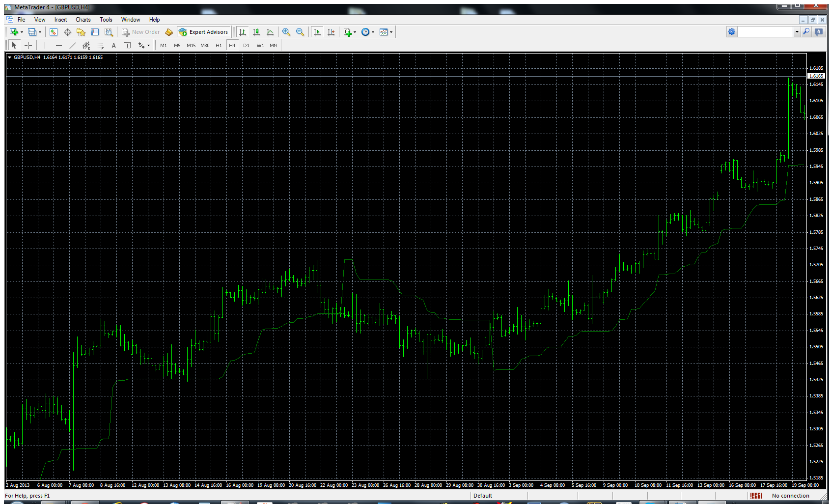Viewport: 831px width, 504px height.
Task: Open the Indicators list button
Action: click(348, 32)
